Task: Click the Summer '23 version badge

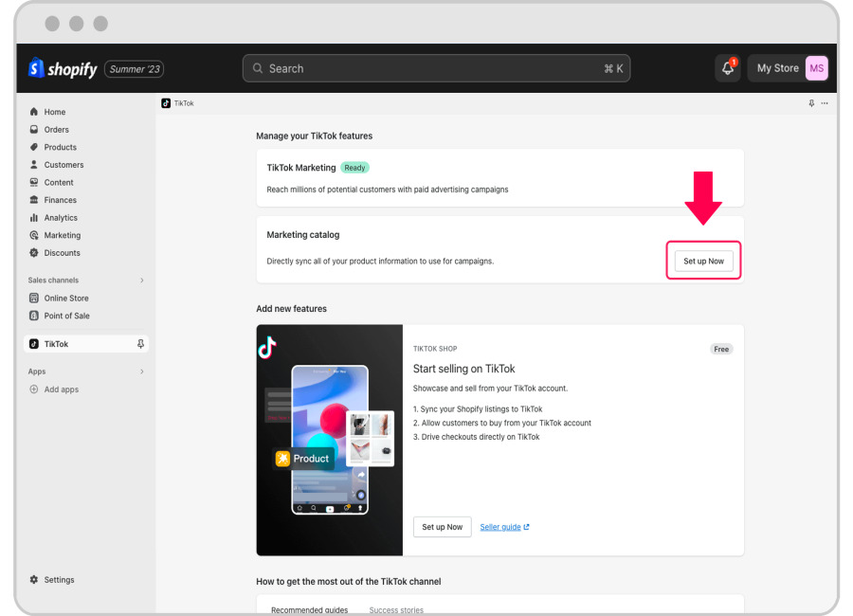Action: (136, 68)
